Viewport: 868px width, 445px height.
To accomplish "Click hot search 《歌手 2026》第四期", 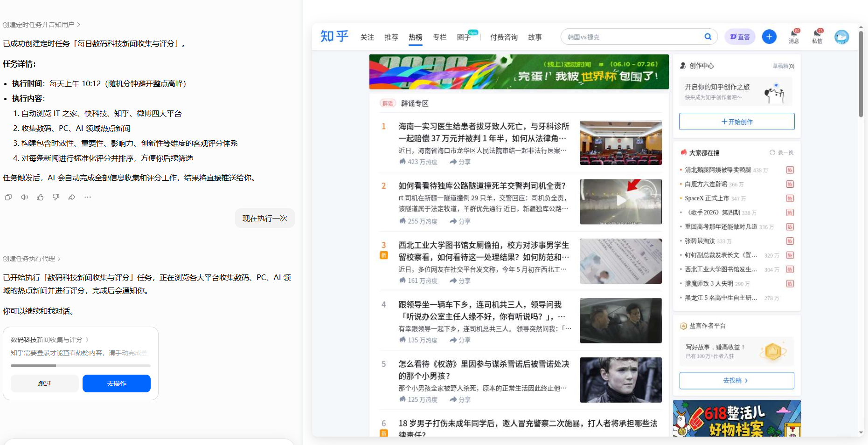I will click(712, 212).
